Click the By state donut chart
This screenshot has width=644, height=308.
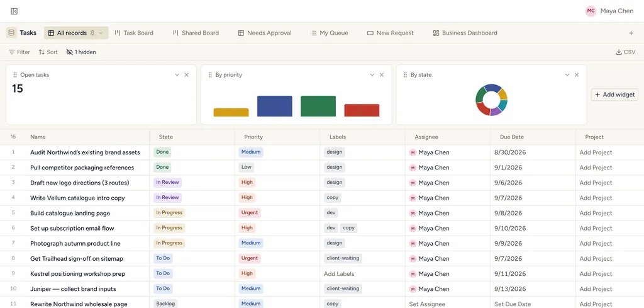[492, 100]
